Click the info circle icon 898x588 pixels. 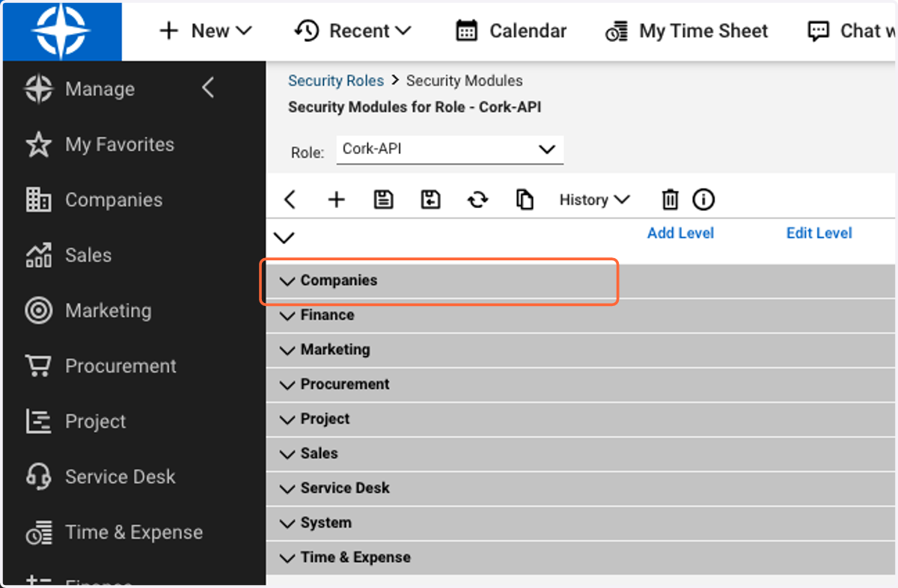703,200
